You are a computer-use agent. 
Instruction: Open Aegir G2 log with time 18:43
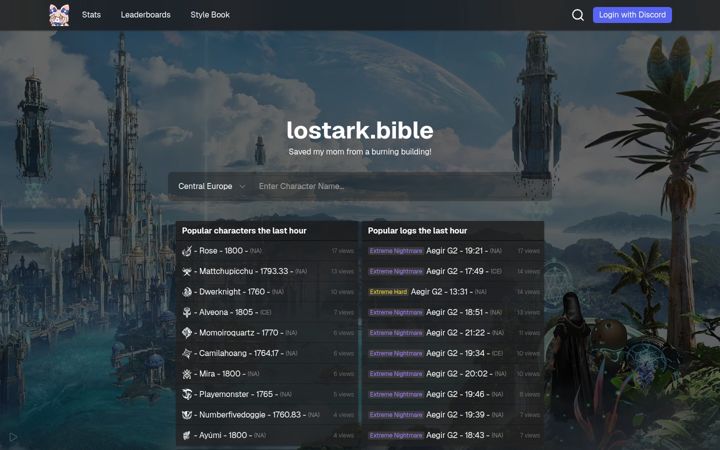coord(453,435)
